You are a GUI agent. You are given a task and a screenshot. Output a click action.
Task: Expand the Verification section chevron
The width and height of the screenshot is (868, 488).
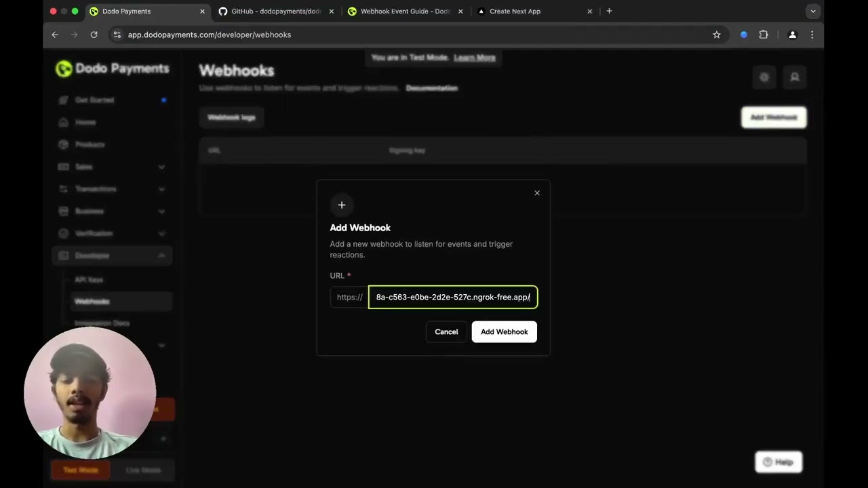coord(161,233)
